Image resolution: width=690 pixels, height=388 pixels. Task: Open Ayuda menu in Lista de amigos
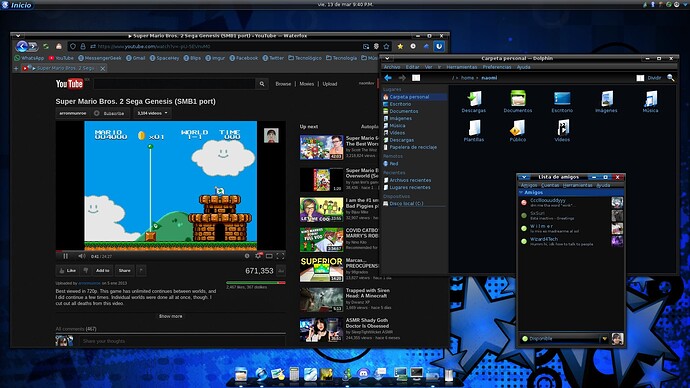click(603, 185)
